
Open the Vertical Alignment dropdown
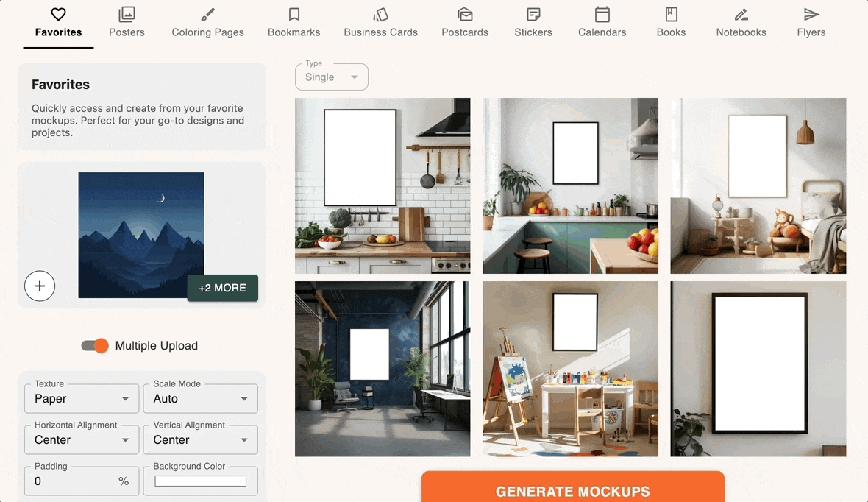200,440
